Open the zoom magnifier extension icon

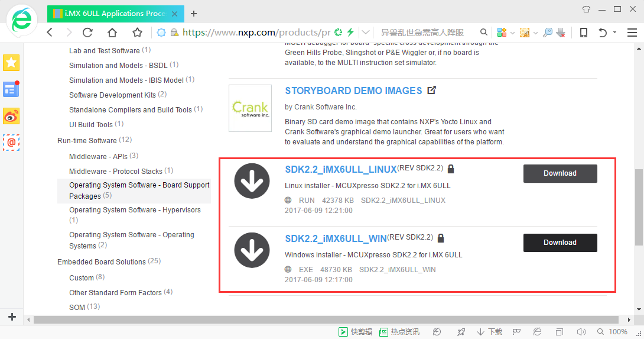548,32
